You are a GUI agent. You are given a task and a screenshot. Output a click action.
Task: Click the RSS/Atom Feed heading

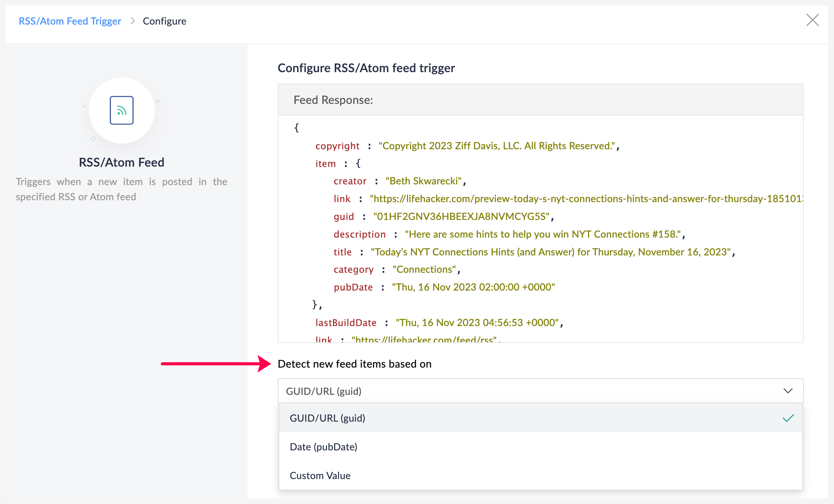121,162
